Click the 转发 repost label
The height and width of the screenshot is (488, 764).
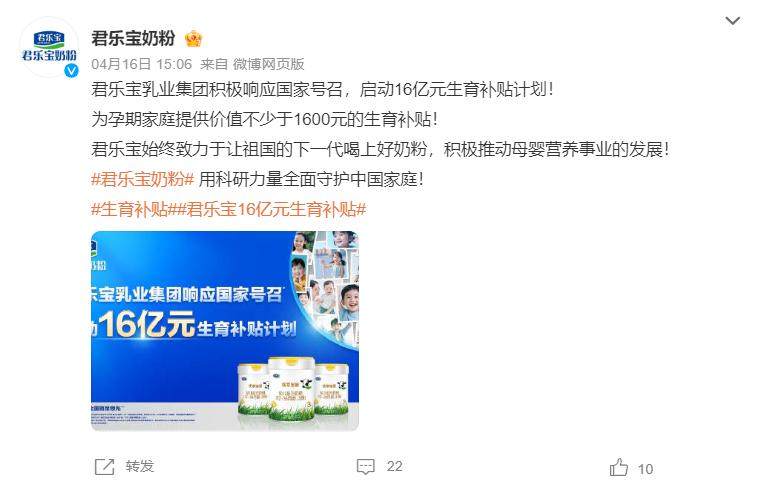139,466
